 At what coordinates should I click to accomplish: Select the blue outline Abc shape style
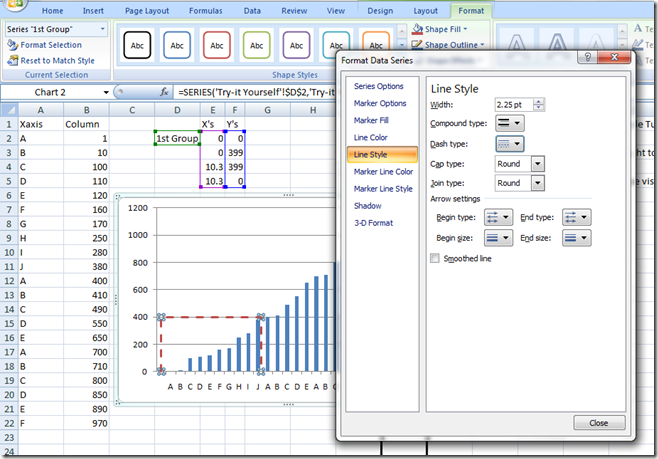click(177, 45)
